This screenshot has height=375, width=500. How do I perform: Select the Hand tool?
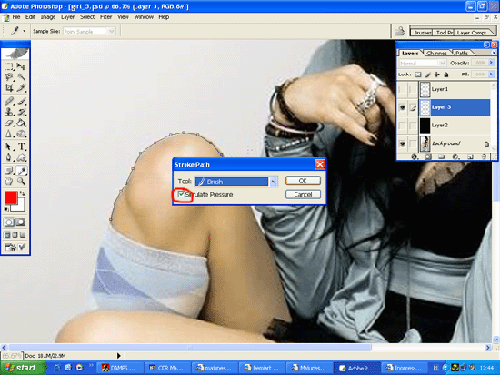pos(9,181)
